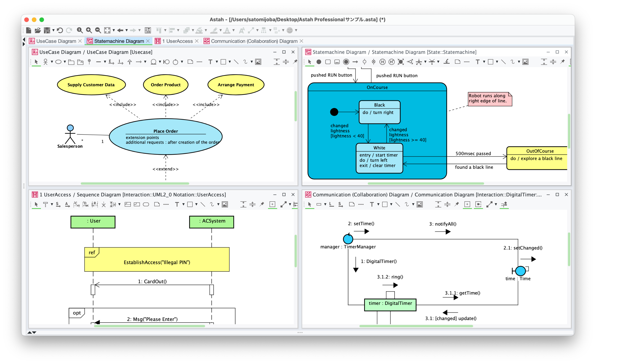Viewport: 621px width, 364px height.
Task: Switch to the UseCase Diagram tab
Action: (x=56, y=41)
